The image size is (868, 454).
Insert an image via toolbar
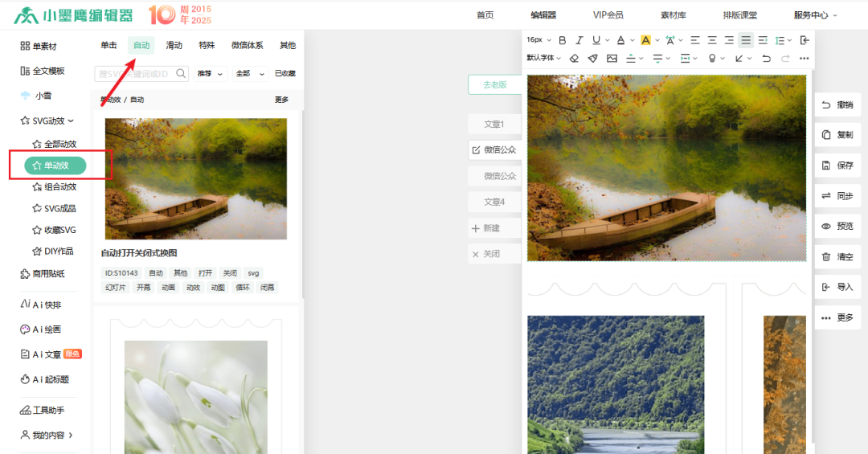point(612,58)
